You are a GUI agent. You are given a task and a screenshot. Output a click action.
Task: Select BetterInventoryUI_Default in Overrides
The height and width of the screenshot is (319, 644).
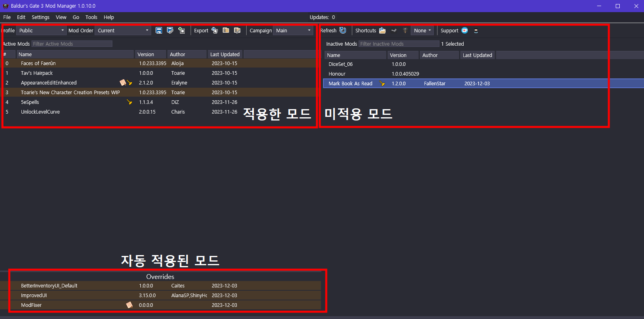[160, 285]
